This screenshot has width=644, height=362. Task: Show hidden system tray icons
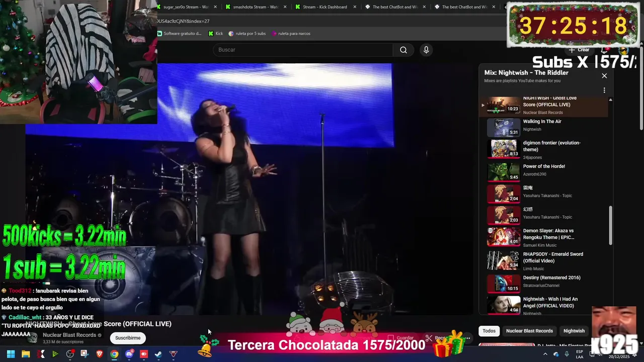[545, 354]
